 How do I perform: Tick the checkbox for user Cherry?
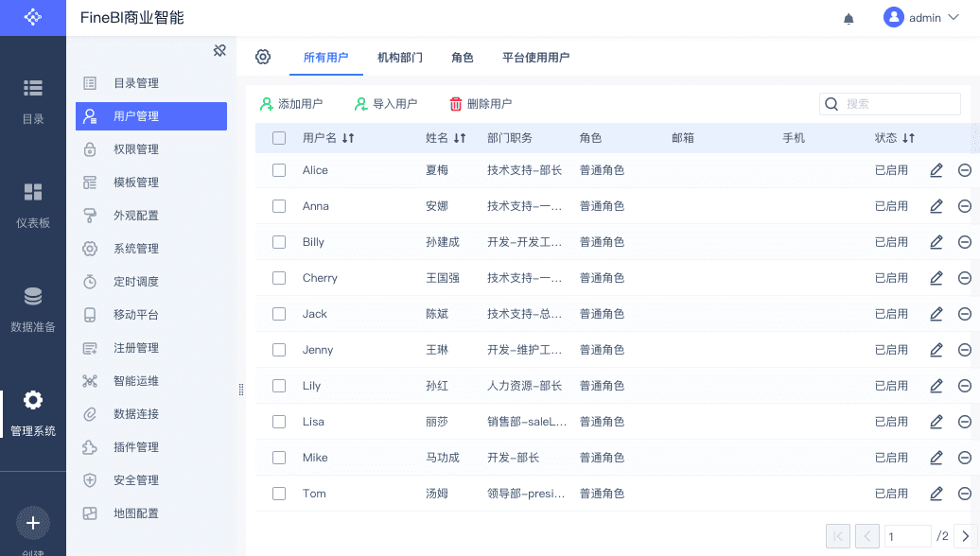click(x=279, y=278)
